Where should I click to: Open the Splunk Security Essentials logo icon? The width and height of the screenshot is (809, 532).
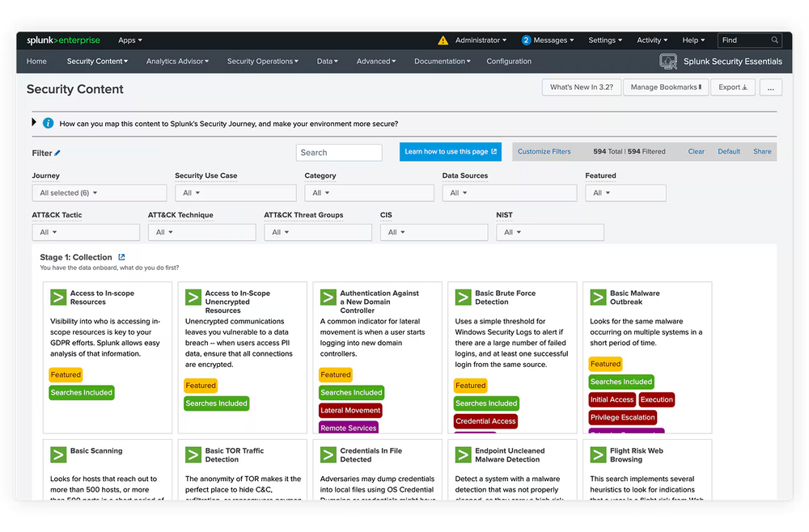point(668,61)
